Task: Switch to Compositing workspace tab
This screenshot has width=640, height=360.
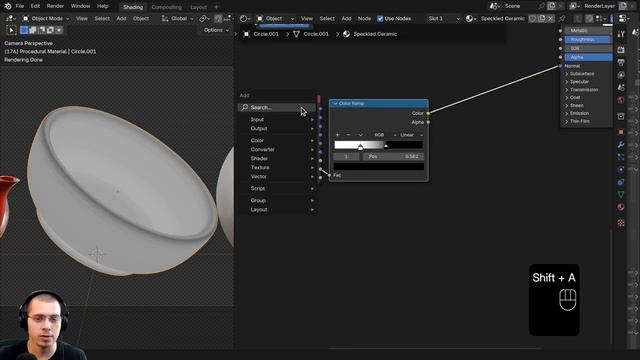Action: (x=166, y=7)
